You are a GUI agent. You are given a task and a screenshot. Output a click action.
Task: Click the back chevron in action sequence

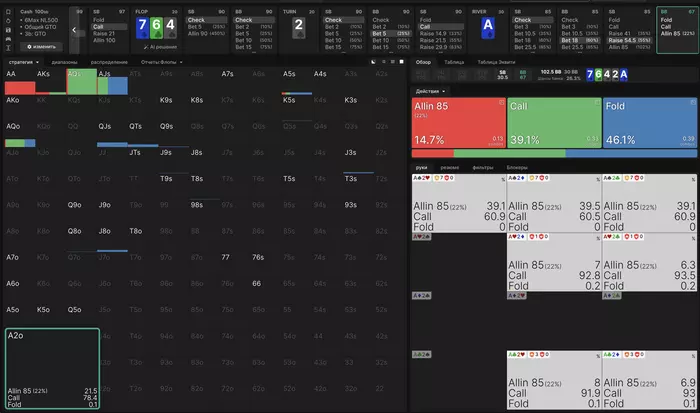(74, 30)
